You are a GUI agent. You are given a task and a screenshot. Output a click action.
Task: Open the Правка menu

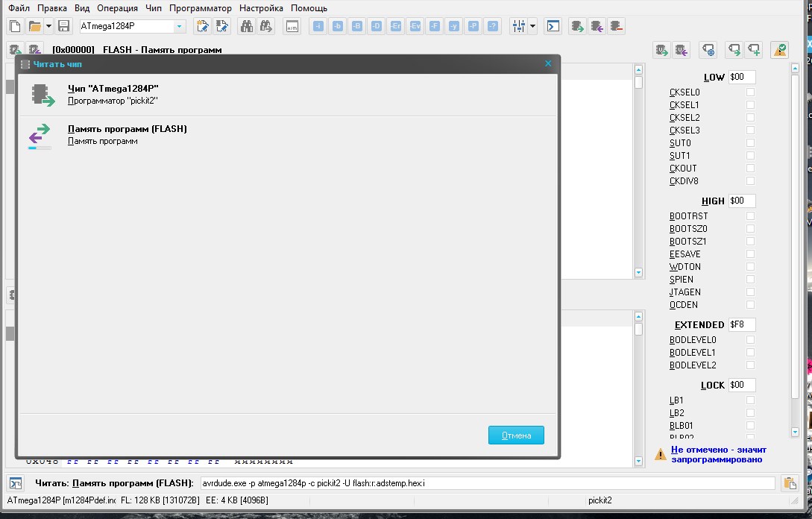51,8
